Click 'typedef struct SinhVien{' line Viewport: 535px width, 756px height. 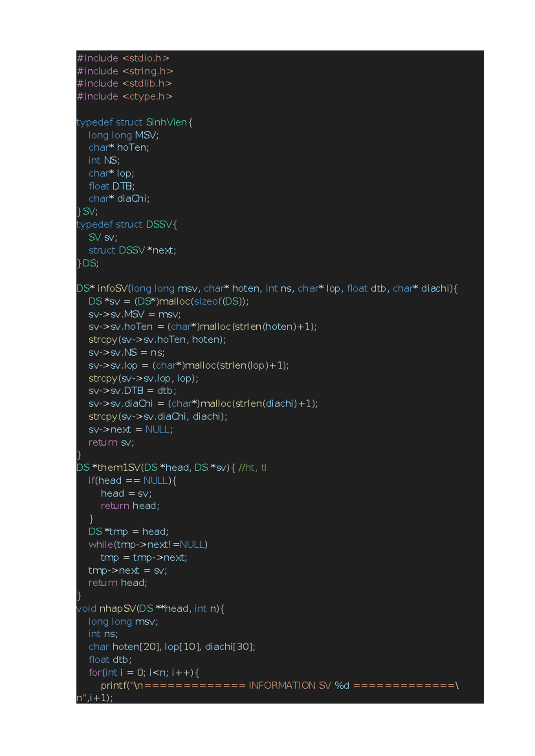point(134,123)
